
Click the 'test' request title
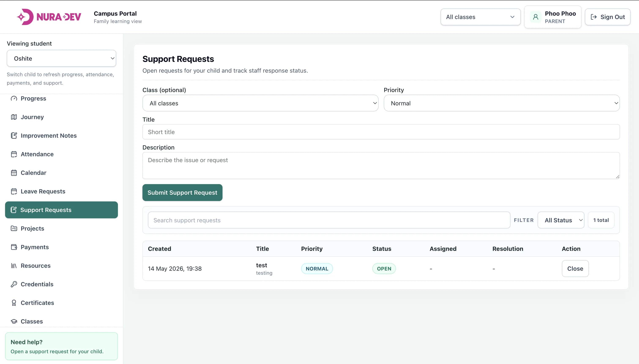pyautogui.click(x=261, y=265)
